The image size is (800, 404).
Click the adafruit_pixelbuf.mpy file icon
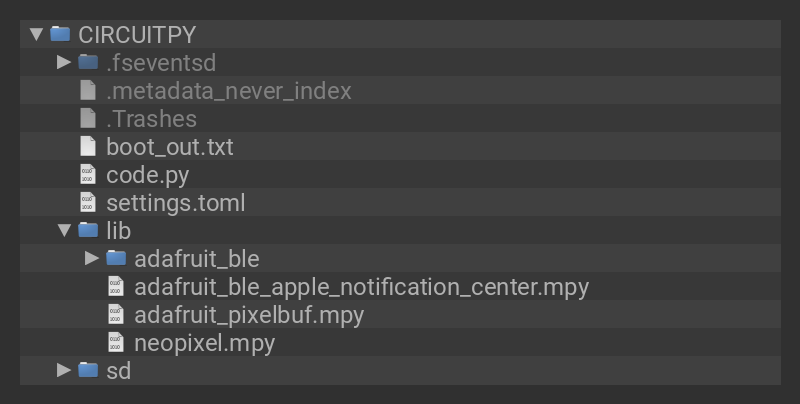(x=116, y=314)
